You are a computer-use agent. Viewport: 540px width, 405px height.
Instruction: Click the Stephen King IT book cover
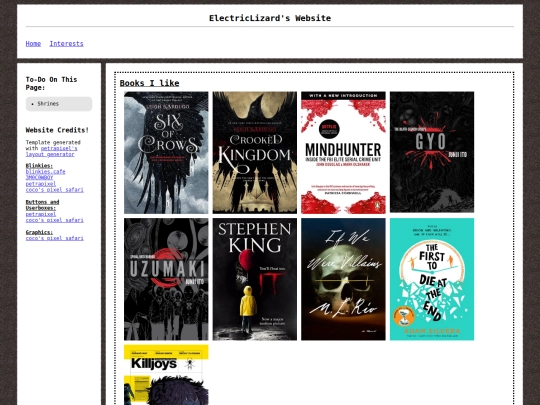(x=255, y=279)
